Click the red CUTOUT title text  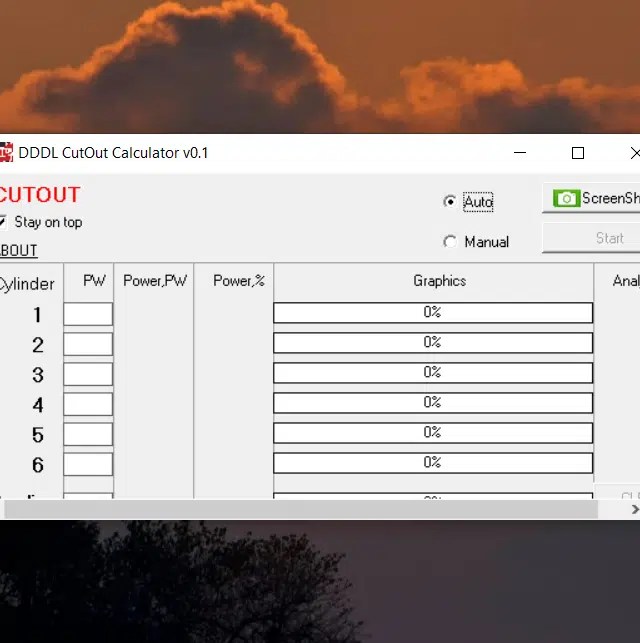39,195
